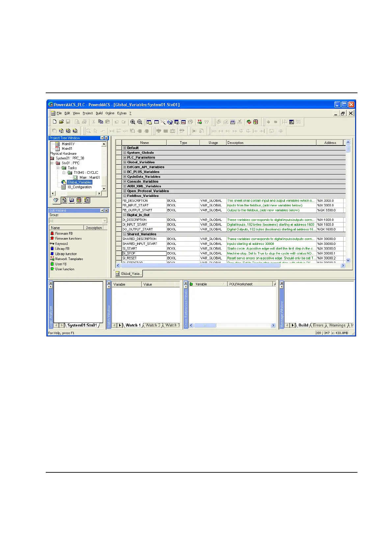Click the Save disk icon in toolbar

[x=68, y=122]
